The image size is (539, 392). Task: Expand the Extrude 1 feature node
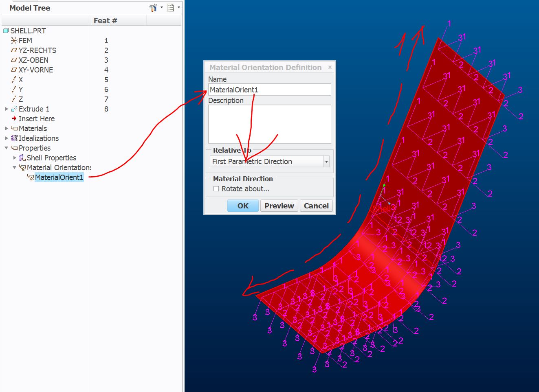pyautogui.click(x=7, y=109)
